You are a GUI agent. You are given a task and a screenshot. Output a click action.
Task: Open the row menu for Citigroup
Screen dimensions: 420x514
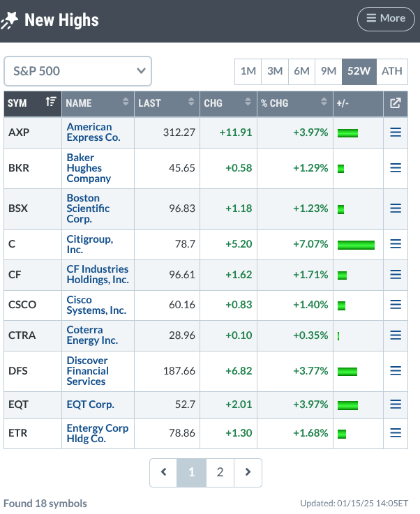click(396, 244)
